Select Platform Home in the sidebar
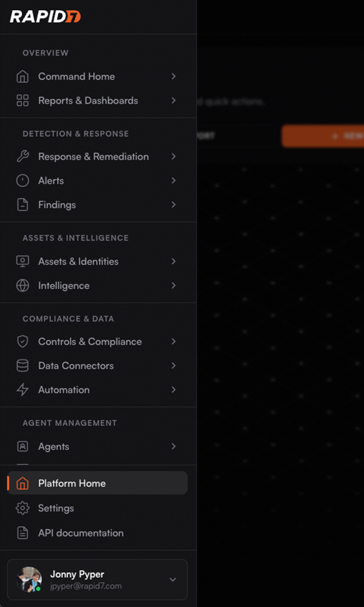 click(x=72, y=484)
